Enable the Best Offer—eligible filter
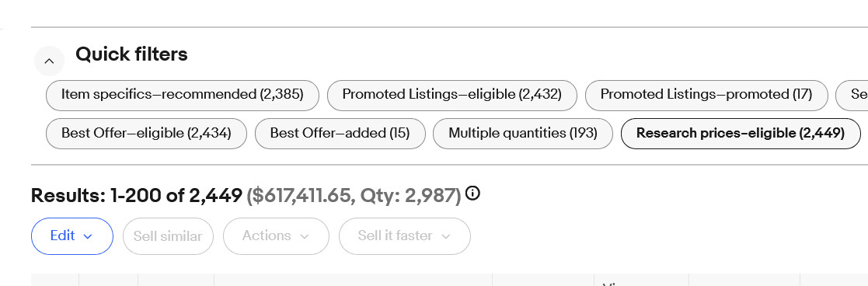The image size is (868, 286). [146, 134]
